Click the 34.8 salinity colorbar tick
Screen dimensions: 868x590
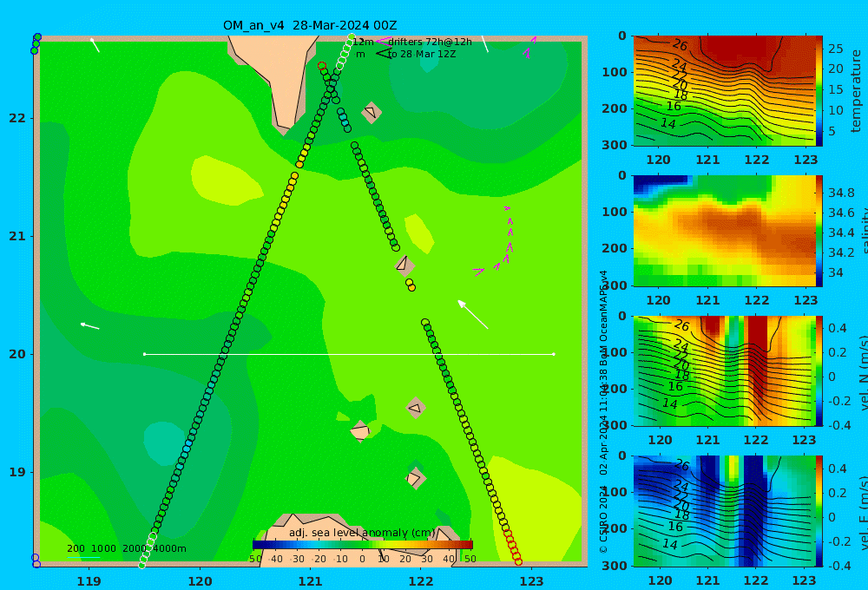pos(841,193)
